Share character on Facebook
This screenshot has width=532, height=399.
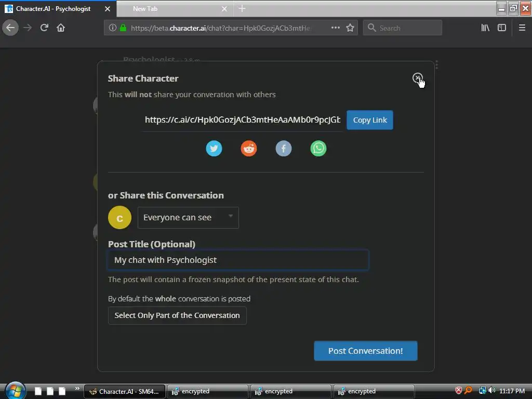tap(284, 149)
